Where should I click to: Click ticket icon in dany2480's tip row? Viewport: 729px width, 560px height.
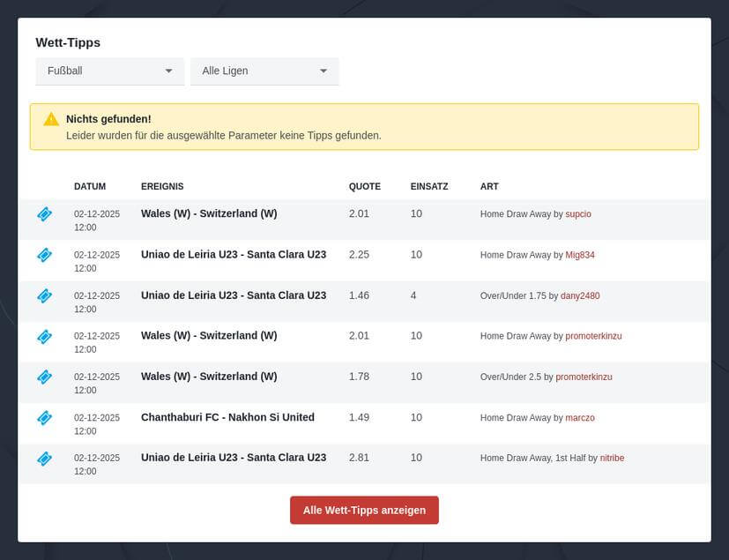coord(44,295)
